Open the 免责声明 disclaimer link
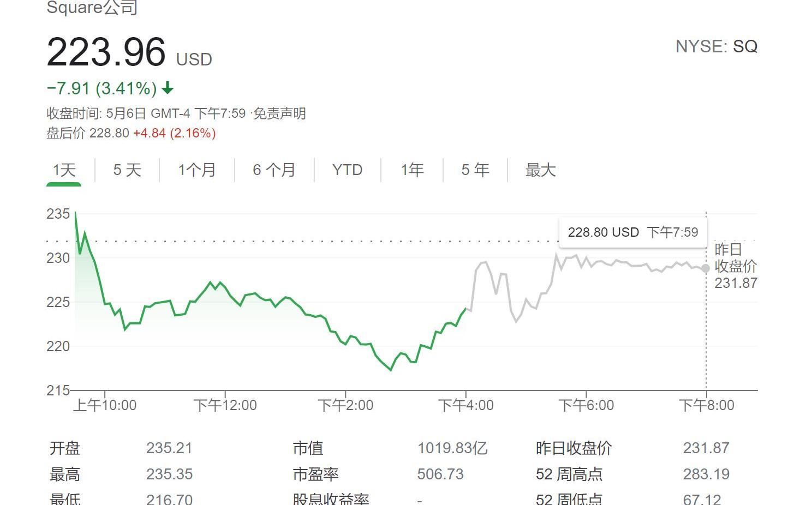812x505 pixels. click(280, 113)
